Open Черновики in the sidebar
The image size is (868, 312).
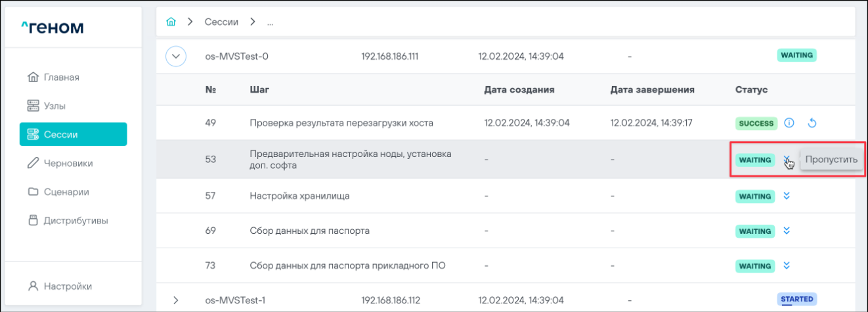click(x=68, y=164)
